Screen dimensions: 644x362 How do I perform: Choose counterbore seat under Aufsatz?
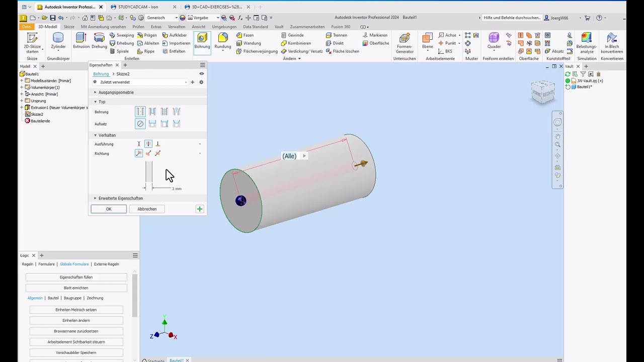(x=152, y=124)
